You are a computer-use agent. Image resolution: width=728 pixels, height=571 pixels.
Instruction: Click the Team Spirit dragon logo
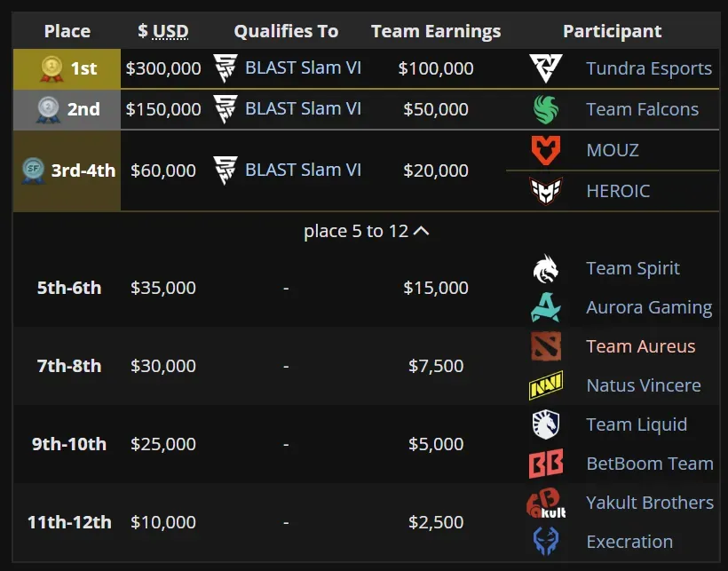546,268
